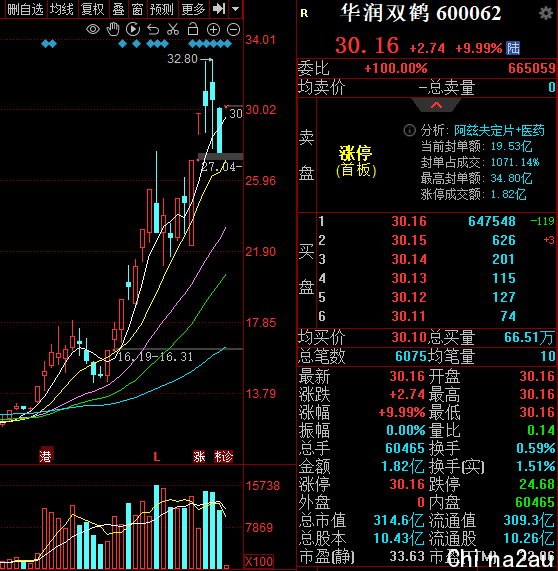Toggle the eye visibility icon
Screen dimensions: 558x571
click(x=93, y=29)
